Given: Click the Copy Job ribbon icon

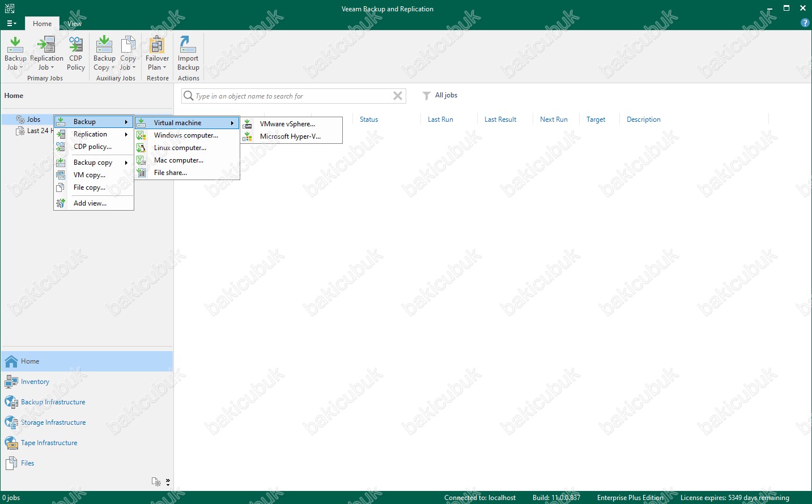Looking at the screenshot, I should point(128,53).
